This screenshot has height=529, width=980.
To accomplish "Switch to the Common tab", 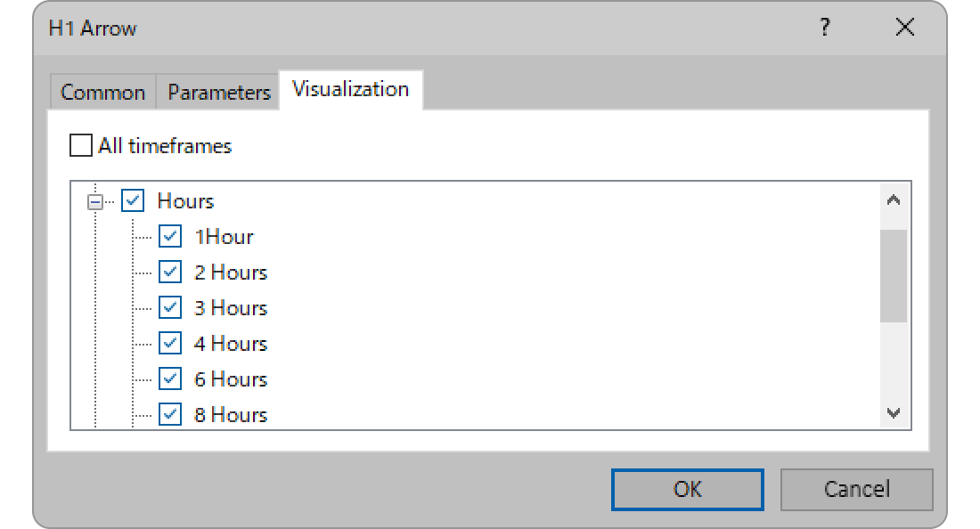I will tap(103, 92).
